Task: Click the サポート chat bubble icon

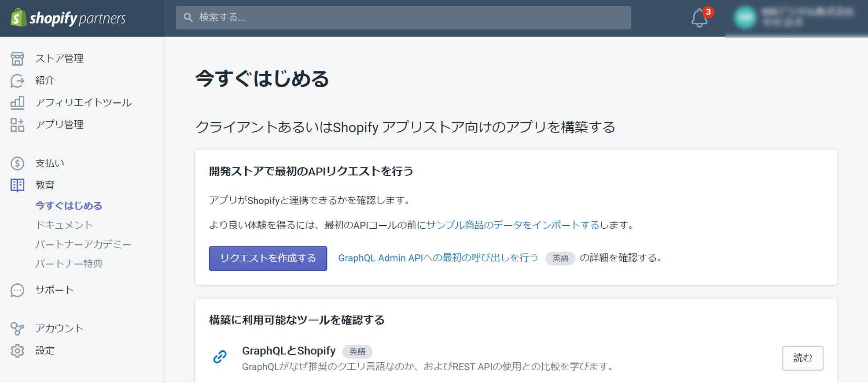Action: [x=17, y=290]
